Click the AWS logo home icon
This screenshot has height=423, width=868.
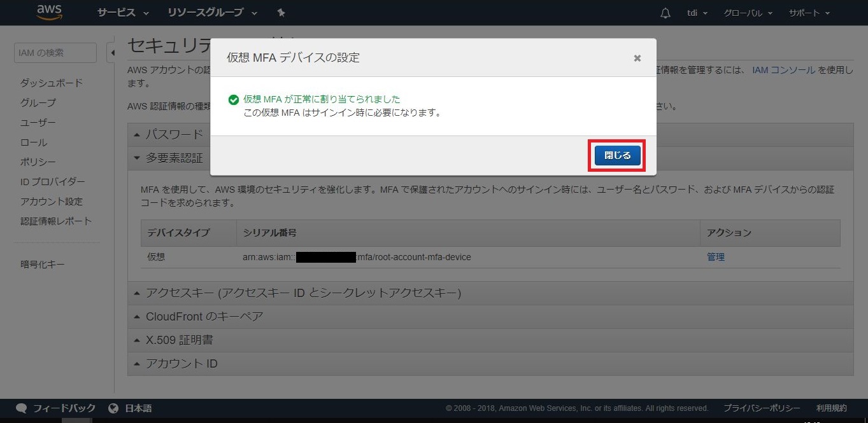tap(49, 12)
